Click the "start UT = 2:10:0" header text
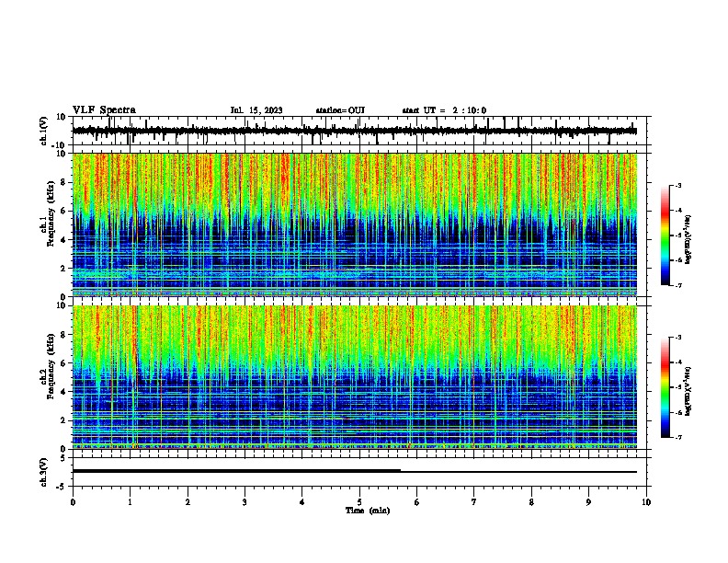The width and height of the screenshot is (728, 563). point(444,110)
